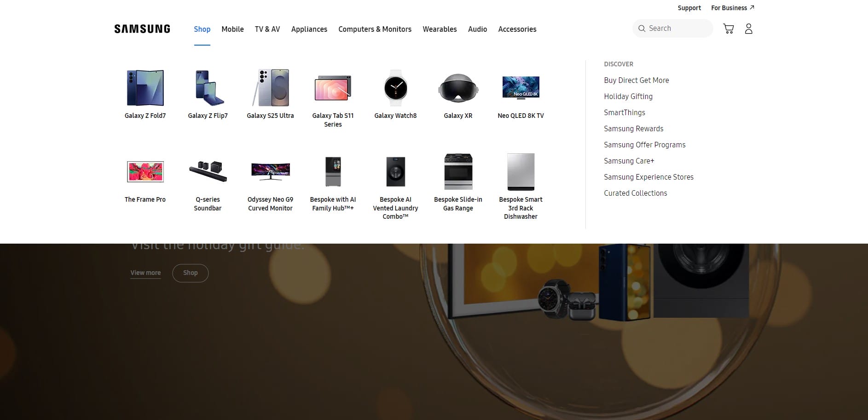Click the search magnifier icon
Image resolution: width=868 pixels, height=420 pixels.
642,28
